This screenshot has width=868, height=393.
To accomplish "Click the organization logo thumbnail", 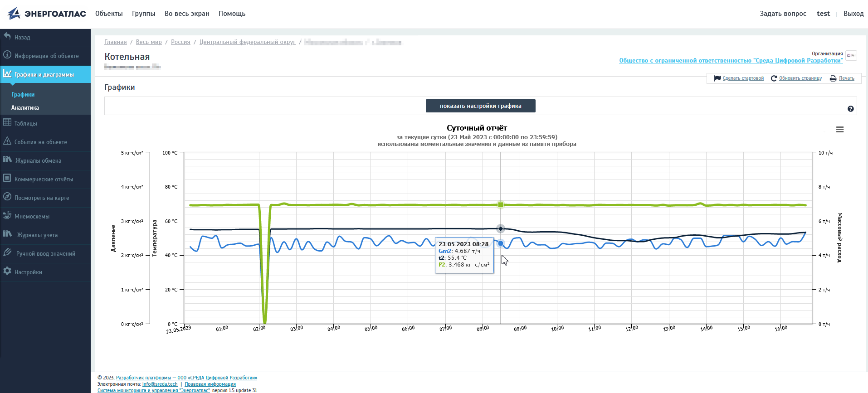I will click(851, 55).
